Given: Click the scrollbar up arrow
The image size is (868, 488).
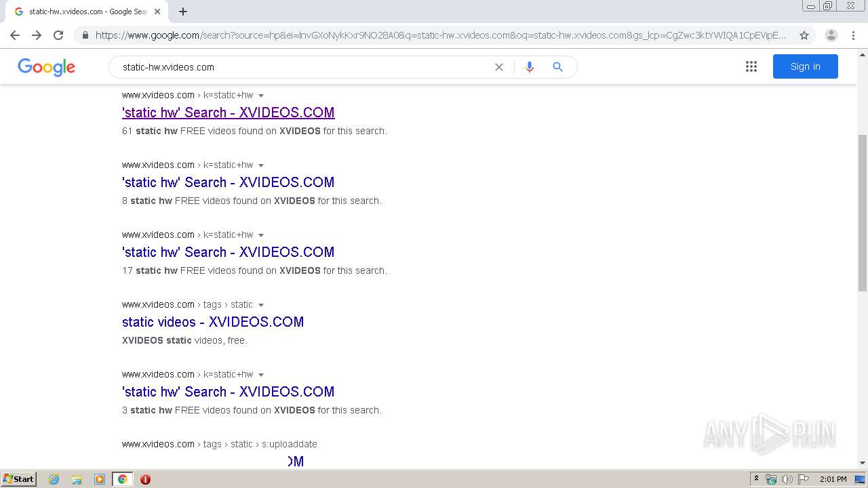Looking at the screenshot, I should [863, 54].
